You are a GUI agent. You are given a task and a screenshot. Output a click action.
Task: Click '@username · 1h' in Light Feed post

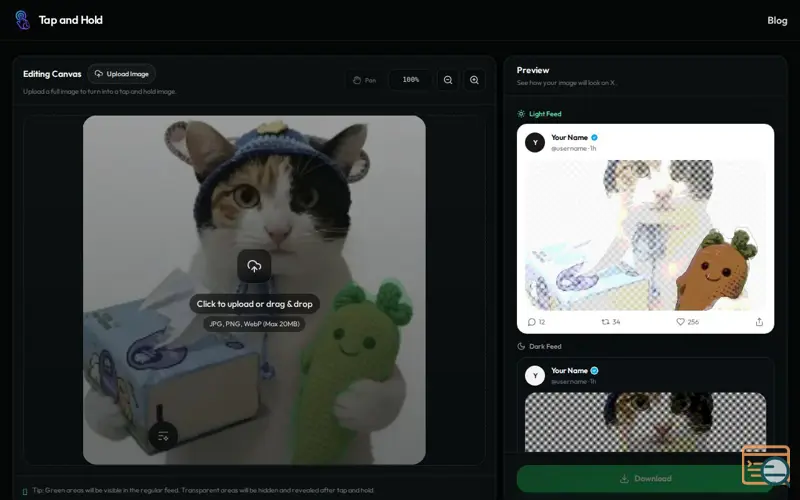coord(573,148)
